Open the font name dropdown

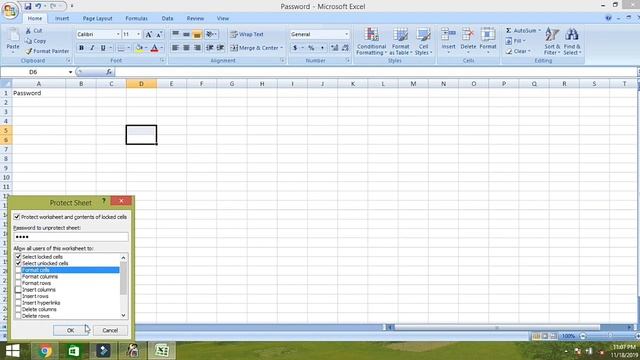118,34
